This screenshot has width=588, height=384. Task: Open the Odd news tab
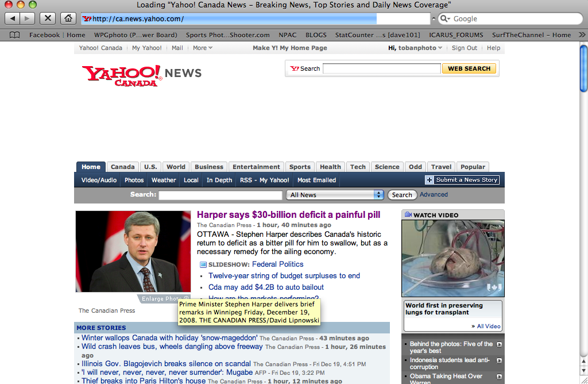415,167
